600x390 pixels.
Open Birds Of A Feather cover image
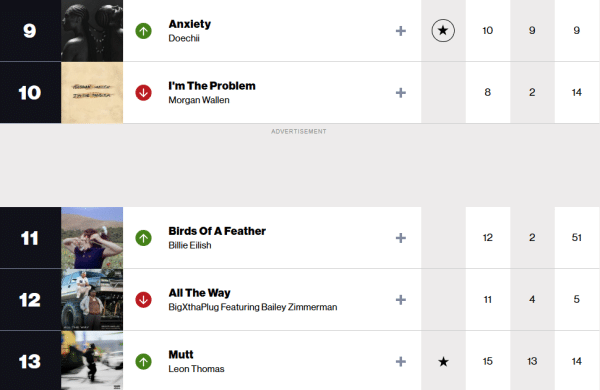point(92,238)
